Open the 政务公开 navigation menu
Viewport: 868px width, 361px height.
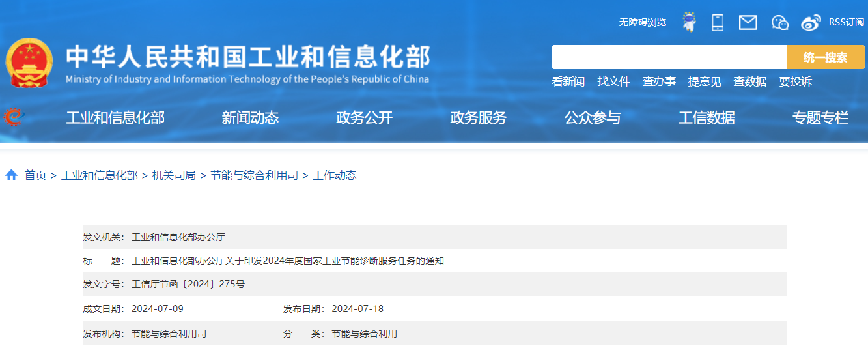pos(365,118)
